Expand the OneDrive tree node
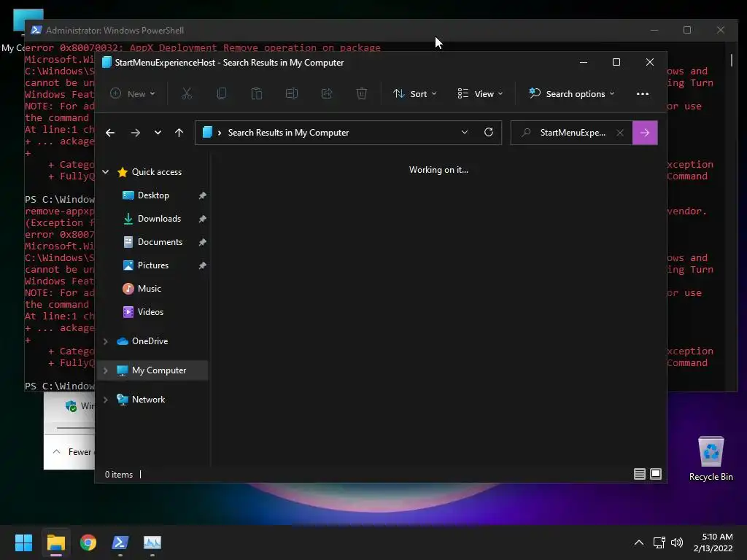This screenshot has width=747, height=560. point(106,341)
